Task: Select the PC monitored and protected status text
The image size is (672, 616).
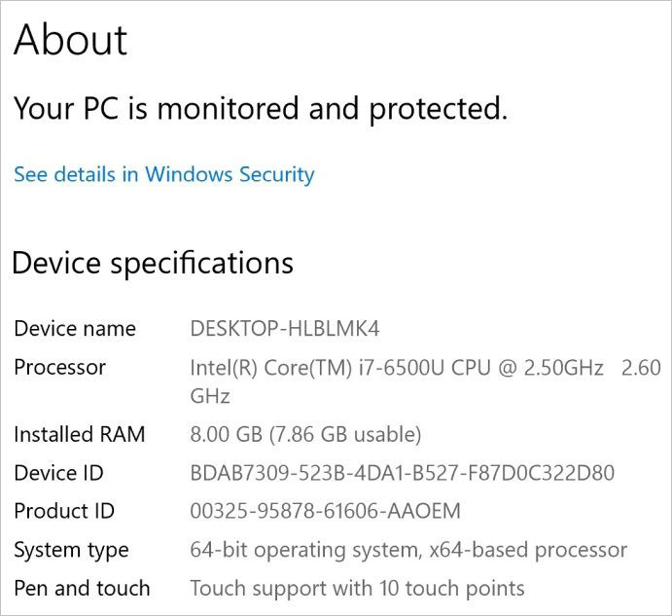Action: point(260,108)
